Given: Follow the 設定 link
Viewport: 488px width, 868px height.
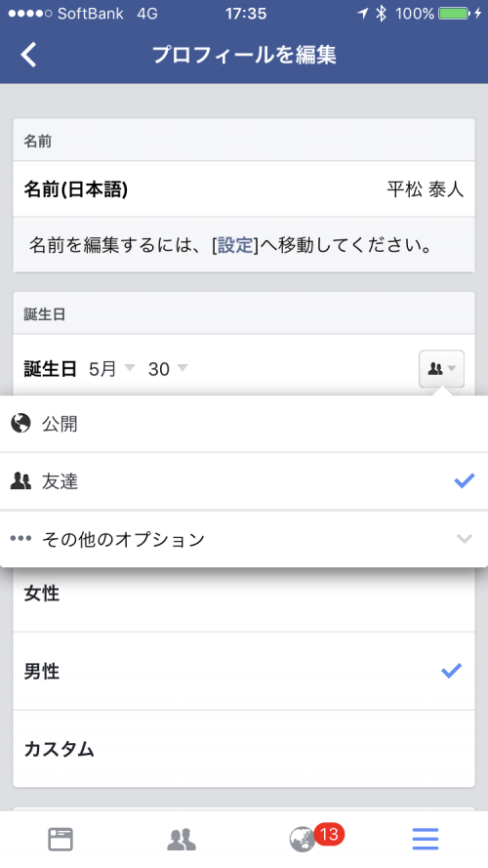Looking at the screenshot, I should [235, 245].
